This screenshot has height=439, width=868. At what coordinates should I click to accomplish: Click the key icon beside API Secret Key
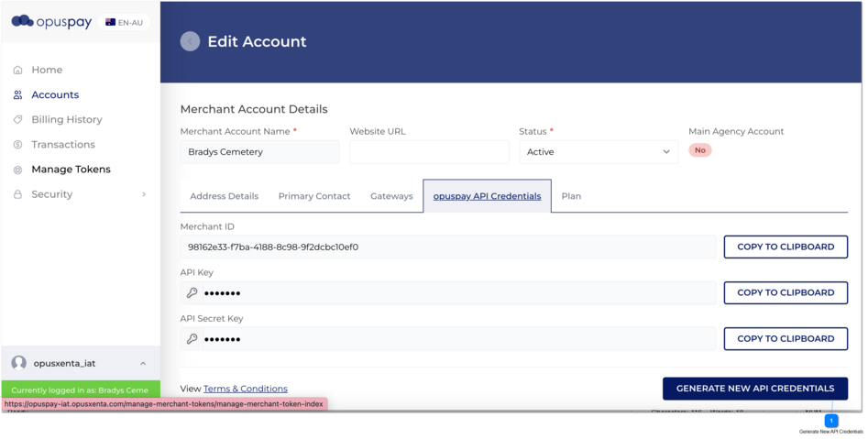point(192,339)
